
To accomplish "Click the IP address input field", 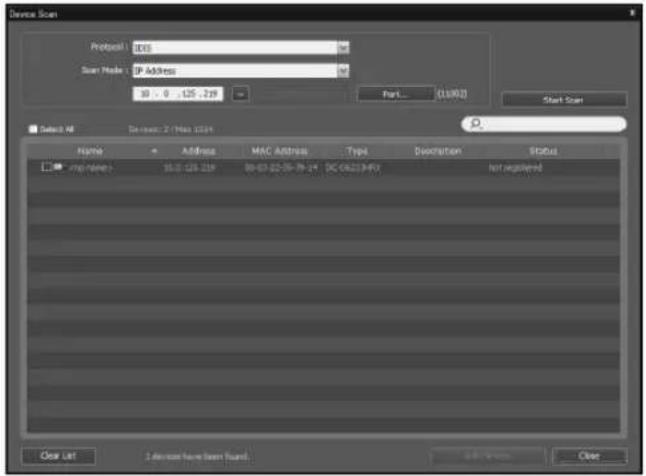I will coord(178,94).
